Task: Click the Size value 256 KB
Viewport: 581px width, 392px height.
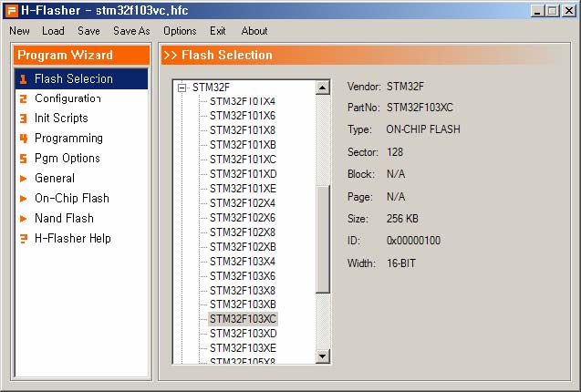Action: click(x=402, y=219)
